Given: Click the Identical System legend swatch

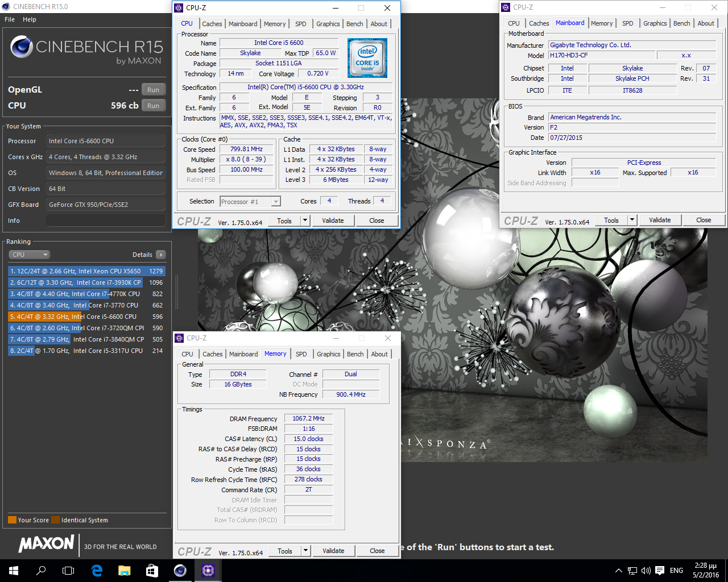Looking at the screenshot, I should 55,520.
